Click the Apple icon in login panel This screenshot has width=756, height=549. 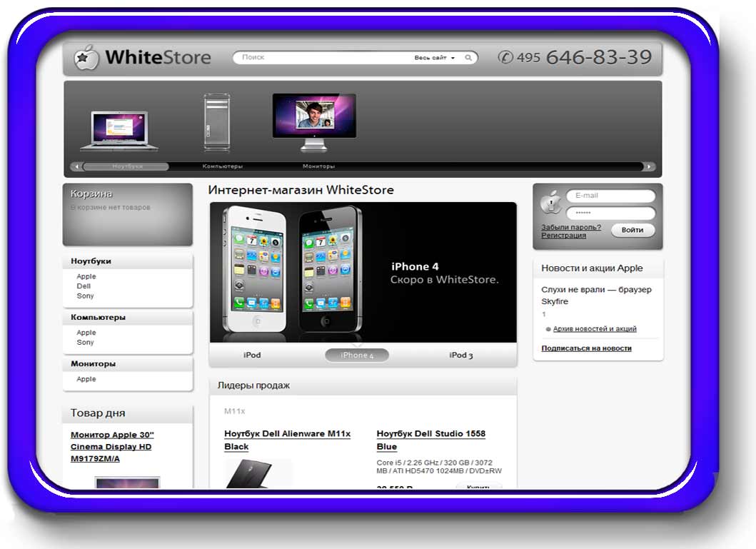[x=550, y=202]
